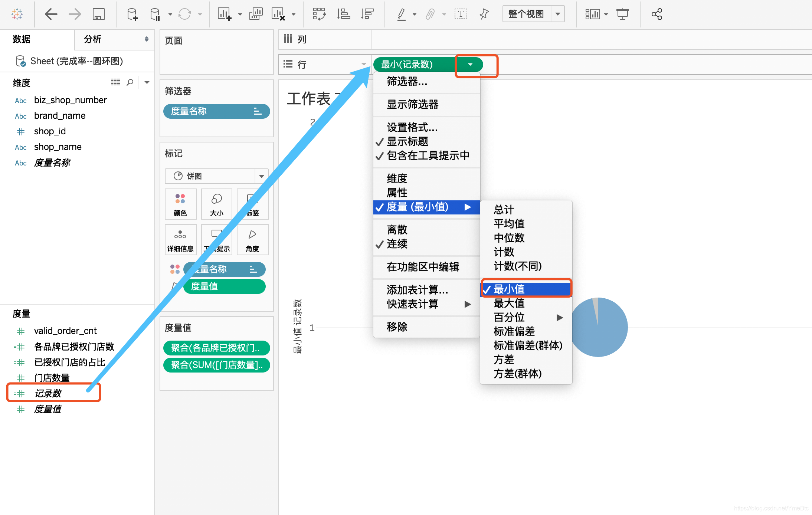
Task: Choose 最小值 aggregation in the submenu
Action: pos(526,289)
